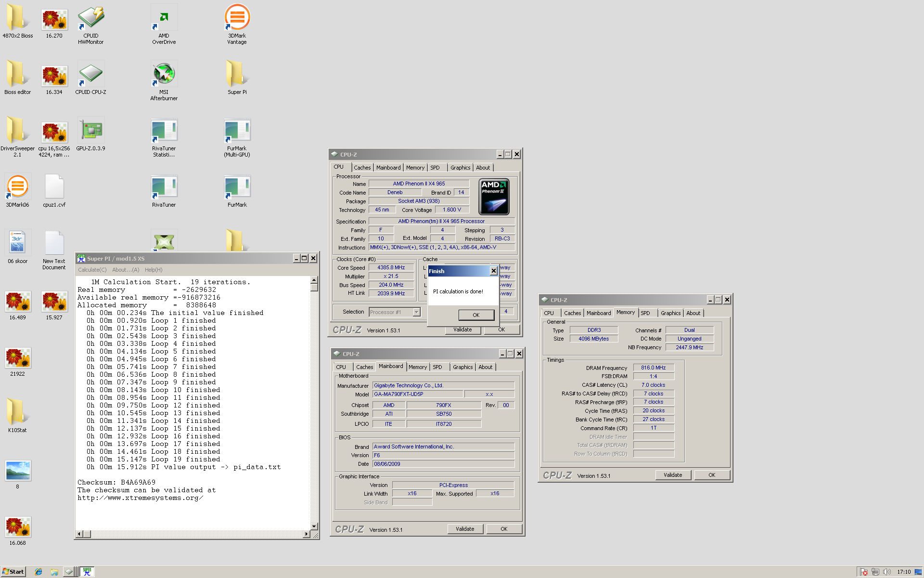Click OK in the Memory CPU-Z window
The width and height of the screenshot is (924, 578).
pyautogui.click(x=712, y=475)
